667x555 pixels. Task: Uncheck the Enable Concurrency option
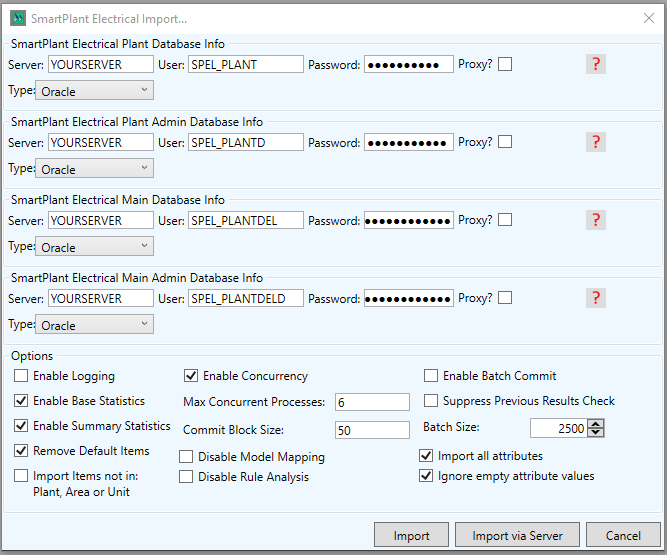coord(191,376)
